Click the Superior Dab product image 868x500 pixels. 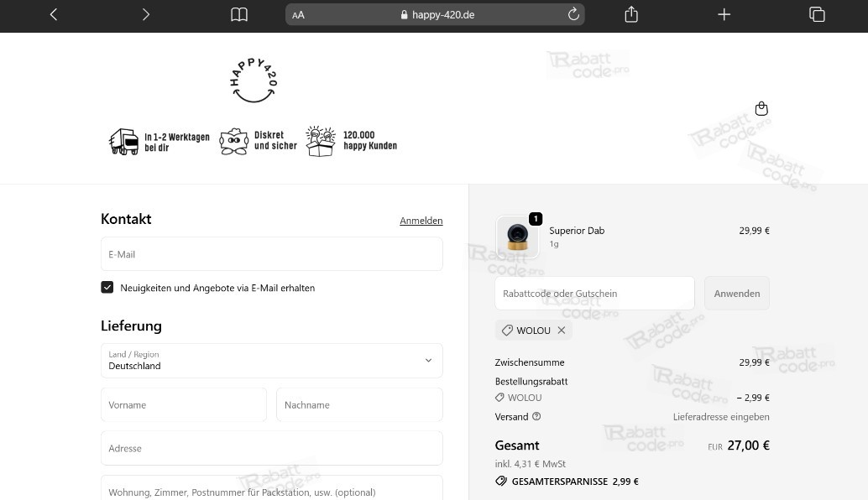coord(517,237)
